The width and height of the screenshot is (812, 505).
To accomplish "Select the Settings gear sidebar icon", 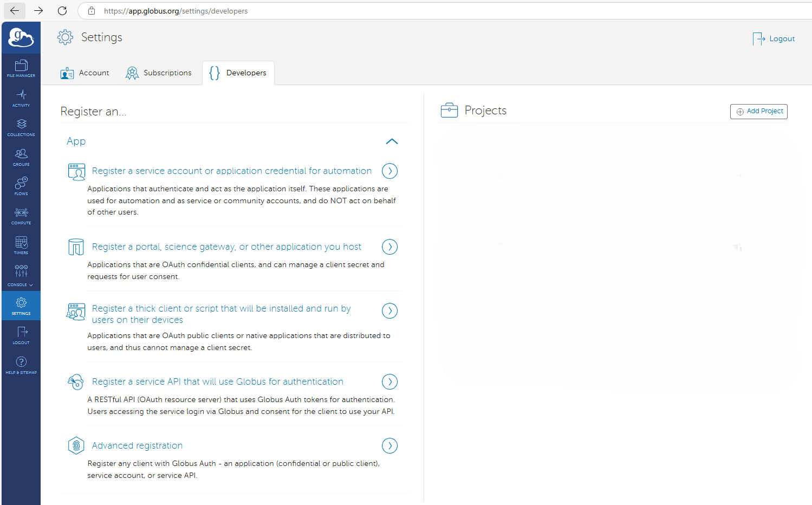I will [21, 305].
